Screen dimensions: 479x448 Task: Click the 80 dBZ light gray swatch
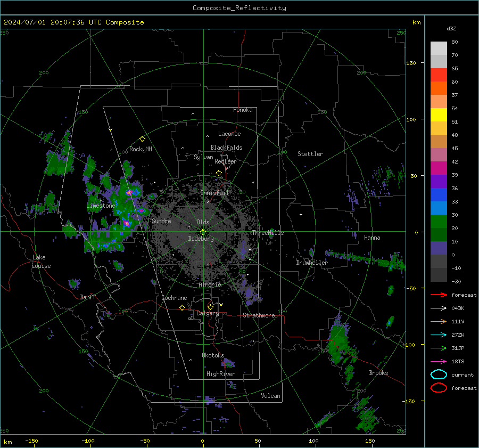439,48
